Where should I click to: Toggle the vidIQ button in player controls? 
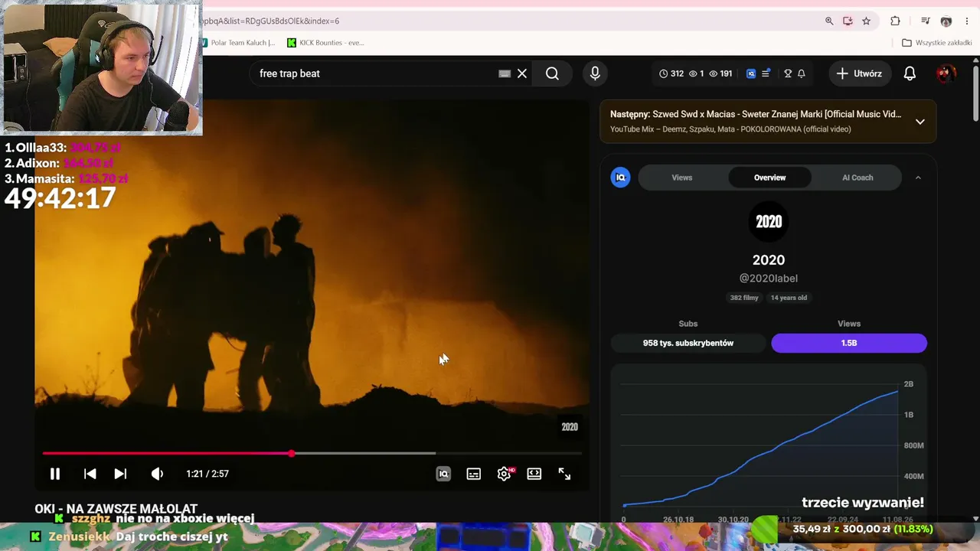[443, 474]
